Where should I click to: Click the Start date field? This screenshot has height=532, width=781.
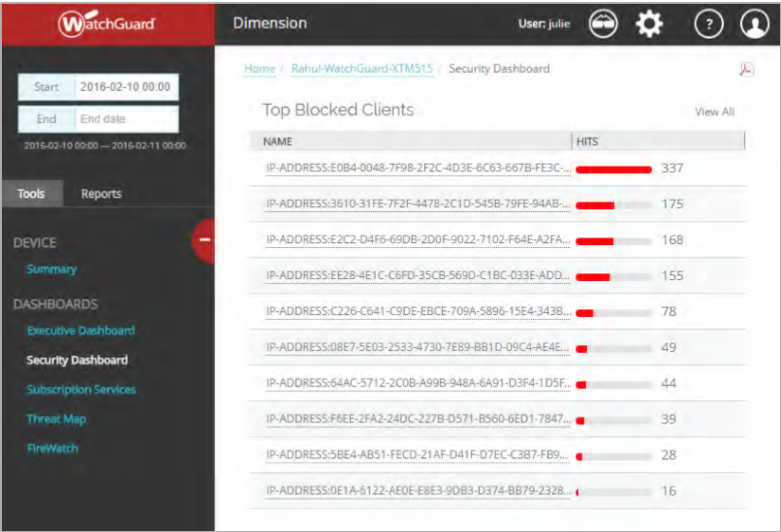coord(99,86)
